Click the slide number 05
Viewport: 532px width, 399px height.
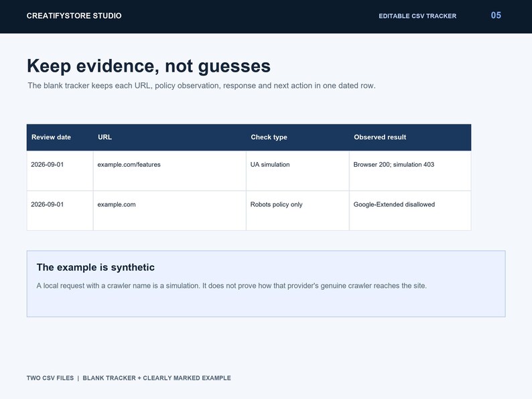[496, 15]
